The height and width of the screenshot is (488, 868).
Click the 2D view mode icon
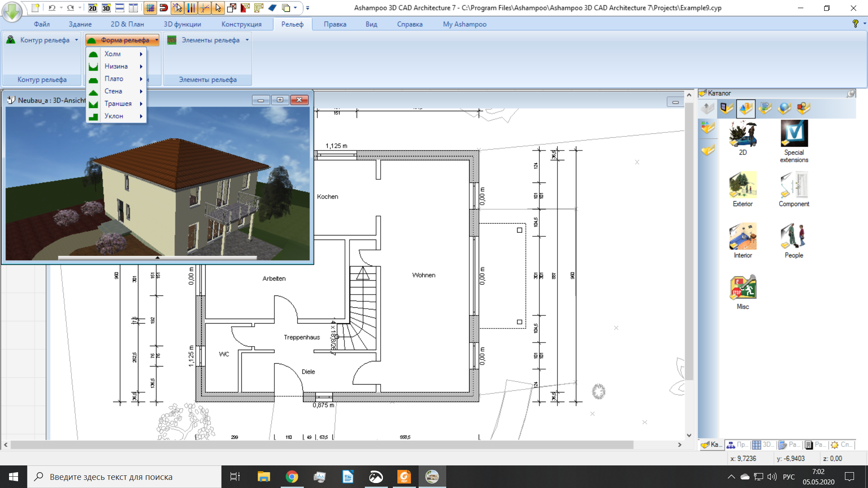pyautogui.click(x=93, y=7)
